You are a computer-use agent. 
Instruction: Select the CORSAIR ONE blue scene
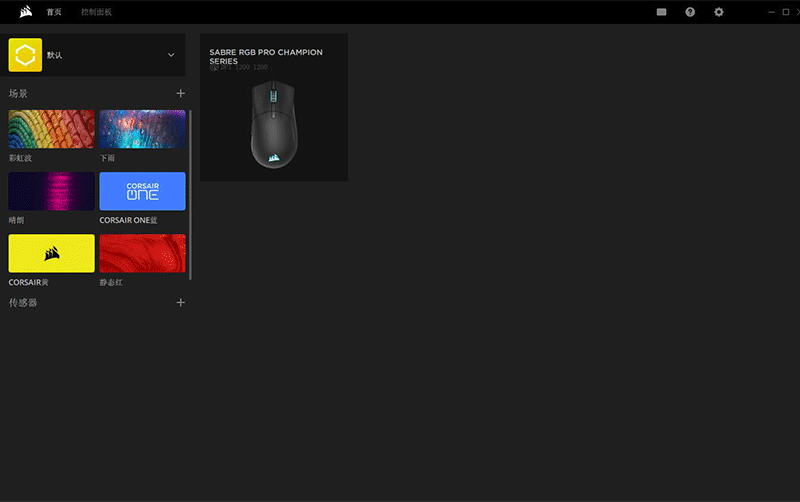142,191
